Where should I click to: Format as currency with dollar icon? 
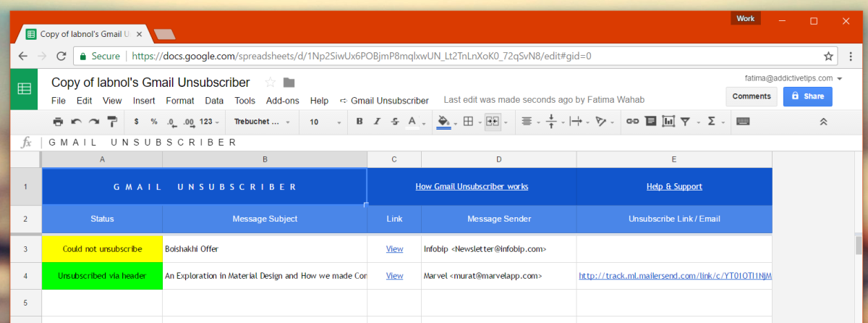137,122
